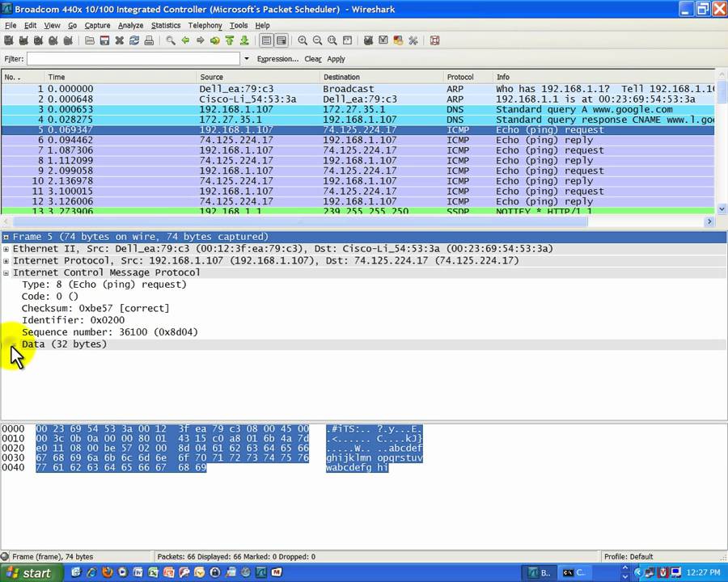Open the capture interfaces list icon

9,41
